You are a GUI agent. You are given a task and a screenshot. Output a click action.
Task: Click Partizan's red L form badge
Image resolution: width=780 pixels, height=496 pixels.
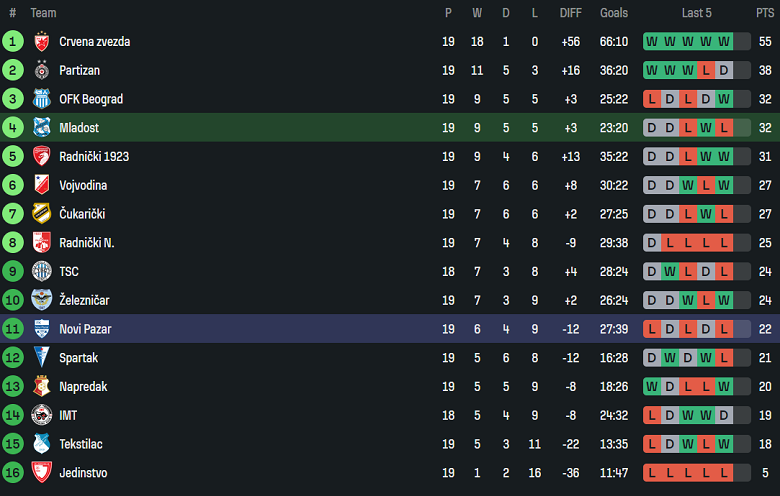point(706,71)
